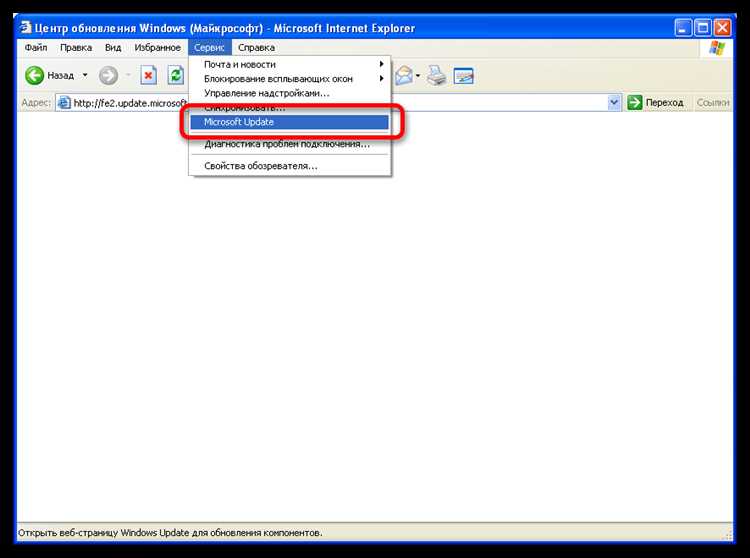Select Microsoft Update from the Сервис menu
The image size is (750, 558).
pyautogui.click(x=289, y=122)
